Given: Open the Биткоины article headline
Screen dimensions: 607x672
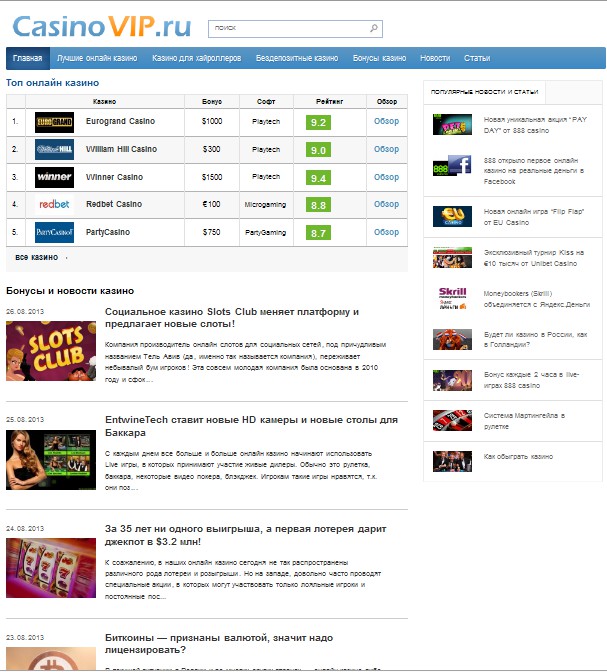Looking at the screenshot, I should [219, 644].
